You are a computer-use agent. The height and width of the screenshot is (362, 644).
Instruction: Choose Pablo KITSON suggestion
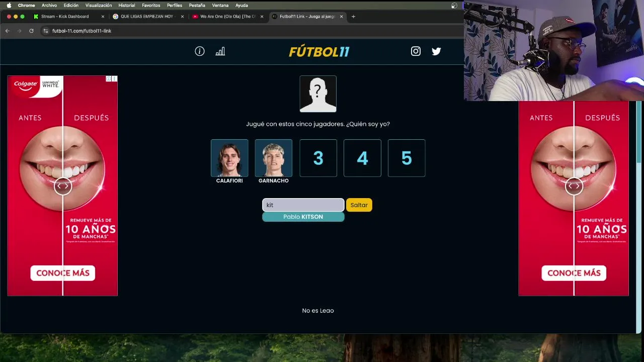[x=303, y=217]
